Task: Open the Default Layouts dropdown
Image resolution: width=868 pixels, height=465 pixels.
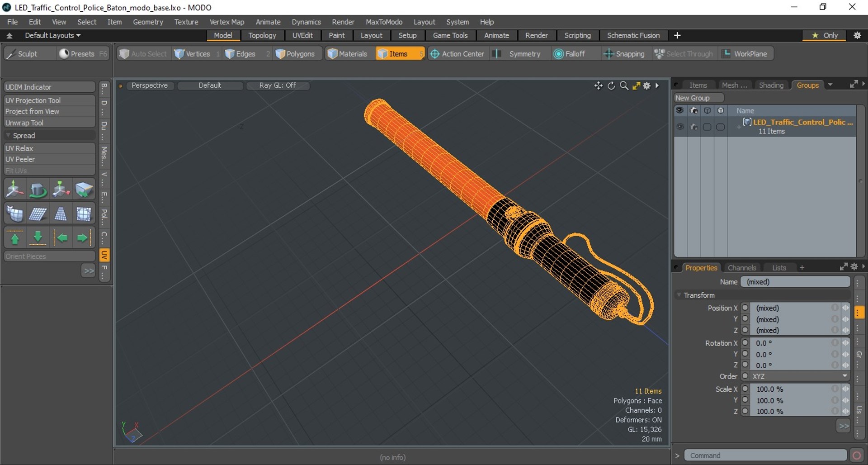Action: tap(52, 35)
